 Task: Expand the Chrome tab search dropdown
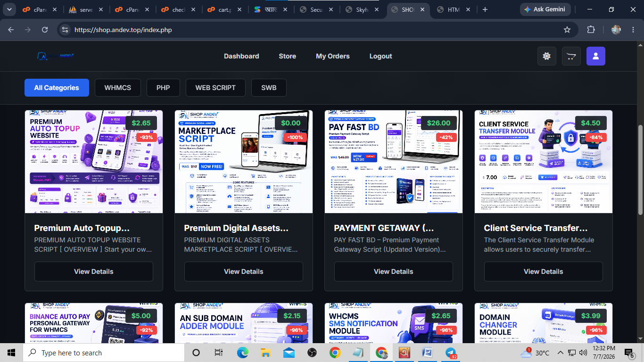[x=9, y=9]
